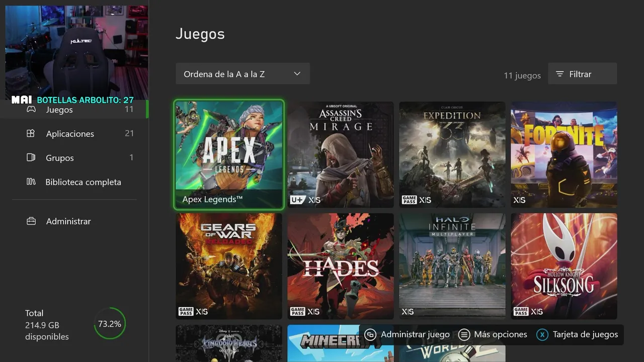Select the Fortnite game tile
Image resolution: width=644 pixels, height=362 pixels.
coord(564,154)
